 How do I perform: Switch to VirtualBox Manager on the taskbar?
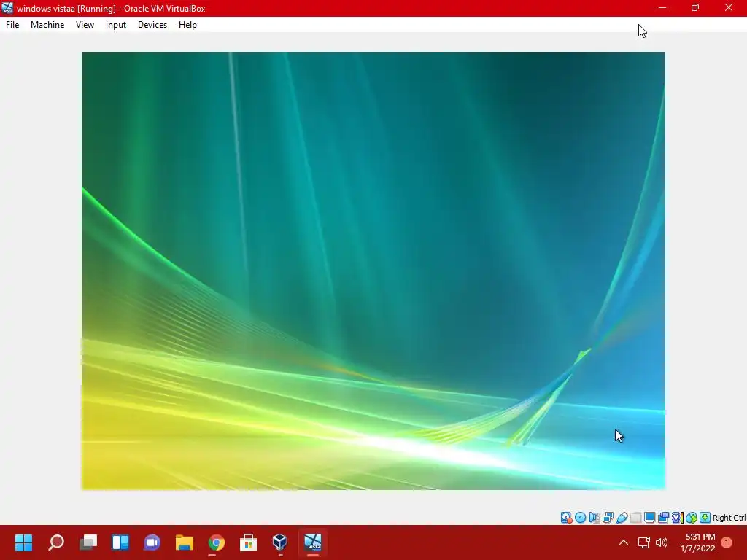click(280, 542)
